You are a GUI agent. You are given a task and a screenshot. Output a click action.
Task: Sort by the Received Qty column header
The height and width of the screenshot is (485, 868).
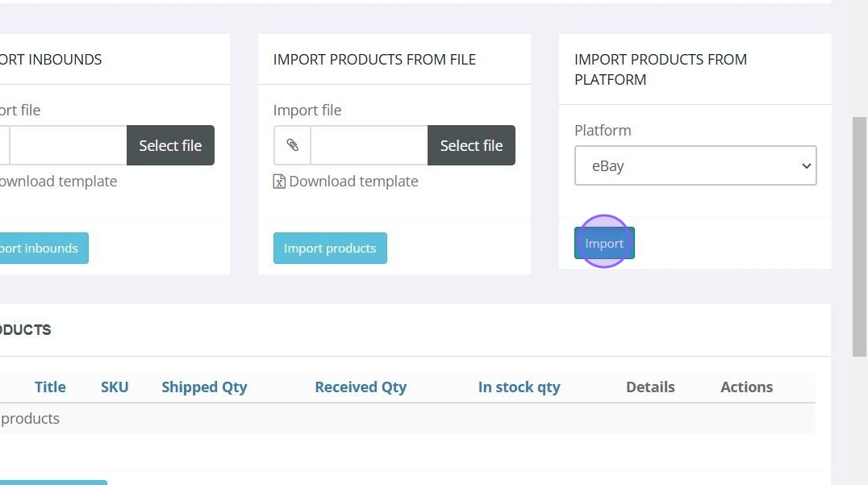click(361, 387)
